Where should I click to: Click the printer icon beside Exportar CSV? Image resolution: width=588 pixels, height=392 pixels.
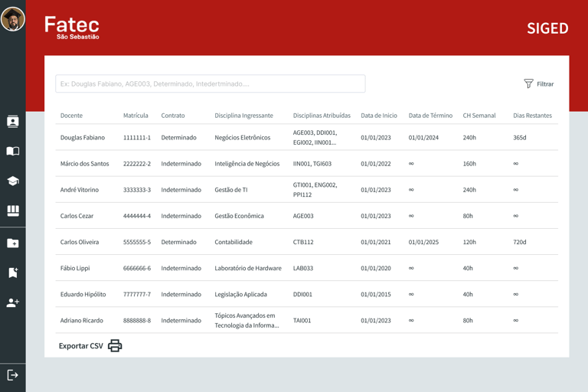(x=115, y=345)
